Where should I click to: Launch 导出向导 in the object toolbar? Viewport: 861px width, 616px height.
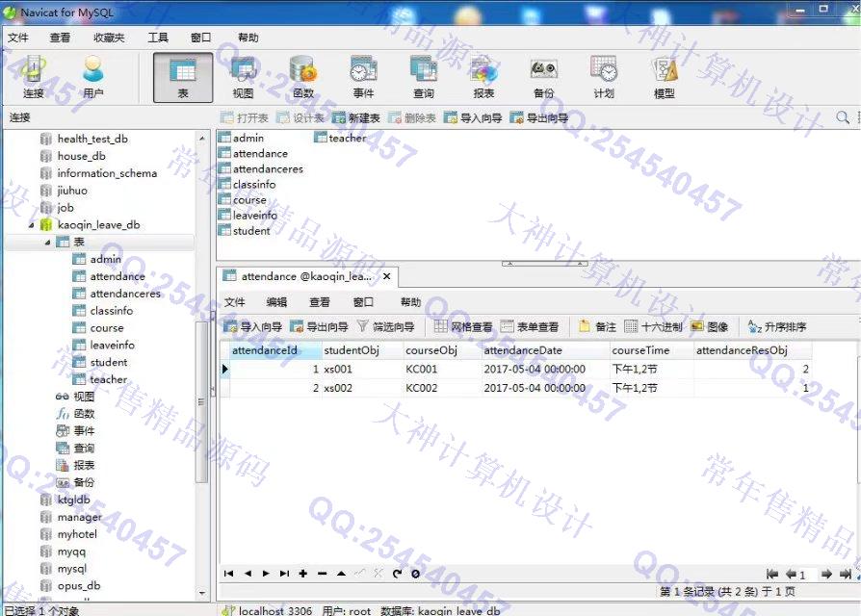538,118
